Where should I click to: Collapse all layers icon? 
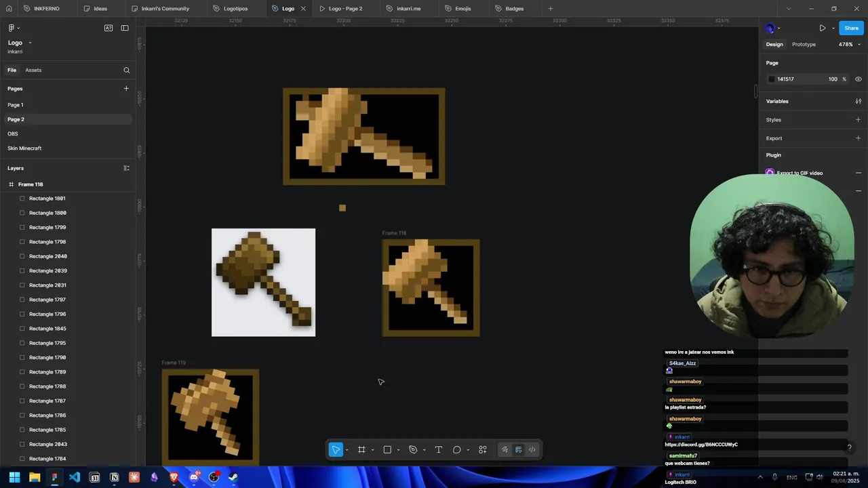126,168
